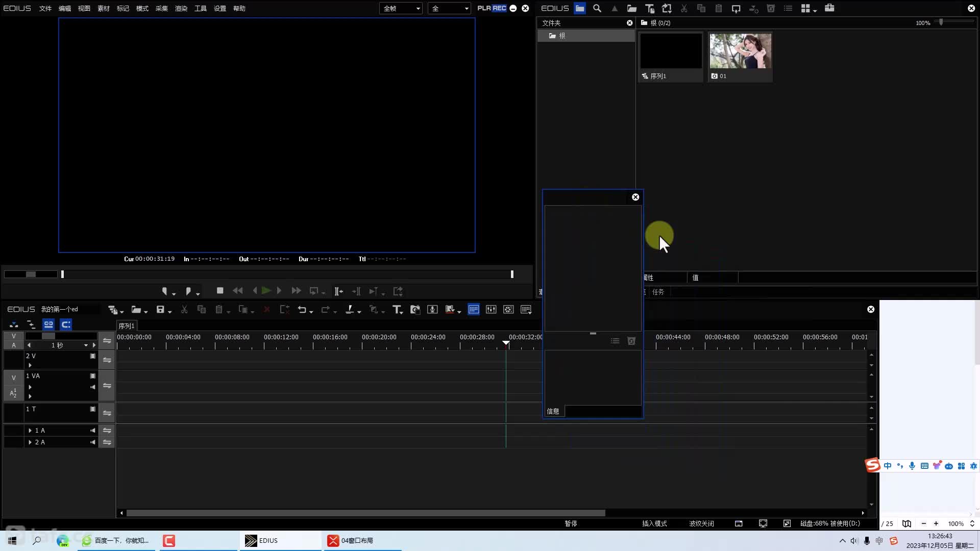The image size is (980, 551).
Task: Toggle the voice over microphone icon
Action: pos(432,310)
